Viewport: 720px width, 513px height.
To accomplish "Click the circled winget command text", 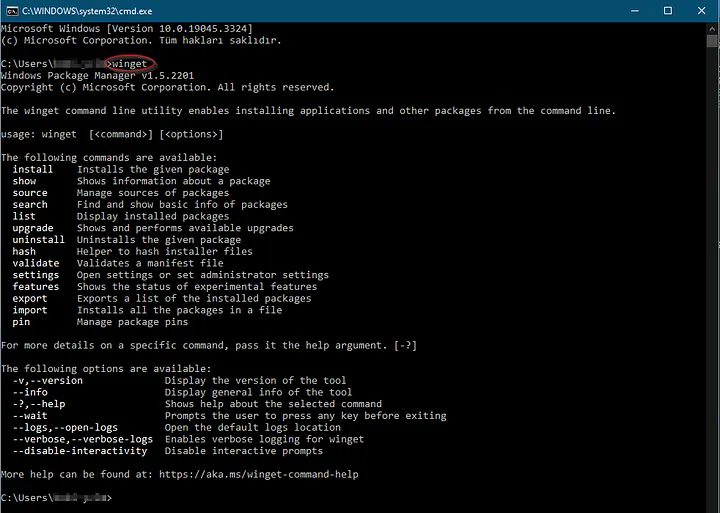I will (x=129, y=64).
